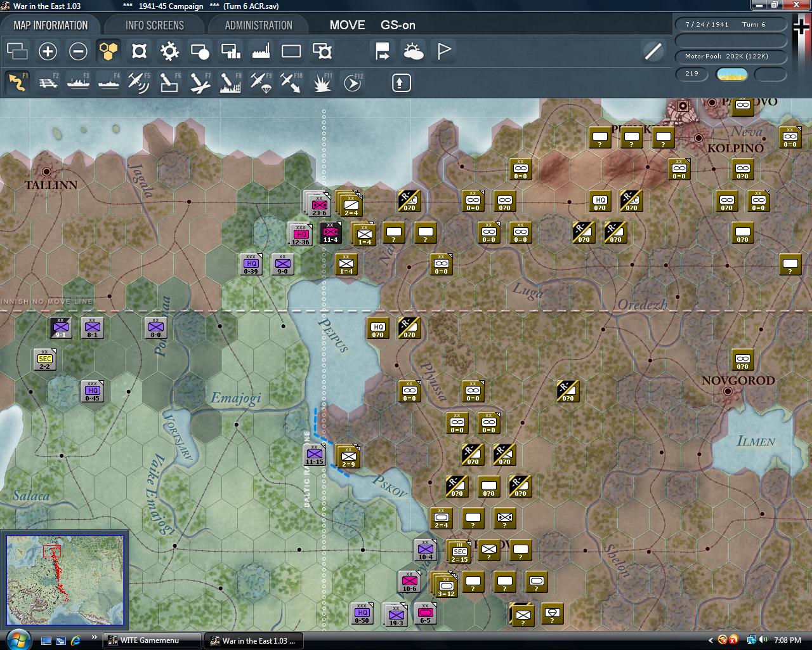Click the GS-on status label
The image size is (812, 650).
pyautogui.click(x=398, y=25)
